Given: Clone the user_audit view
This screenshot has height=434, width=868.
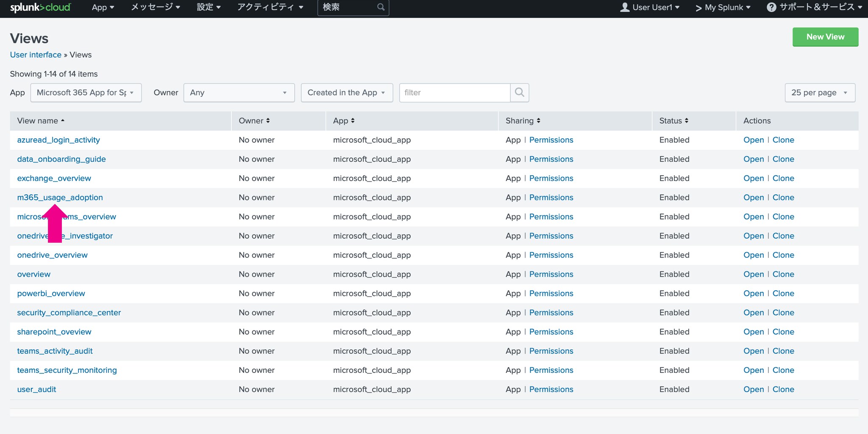Looking at the screenshot, I should click(x=783, y=389).
